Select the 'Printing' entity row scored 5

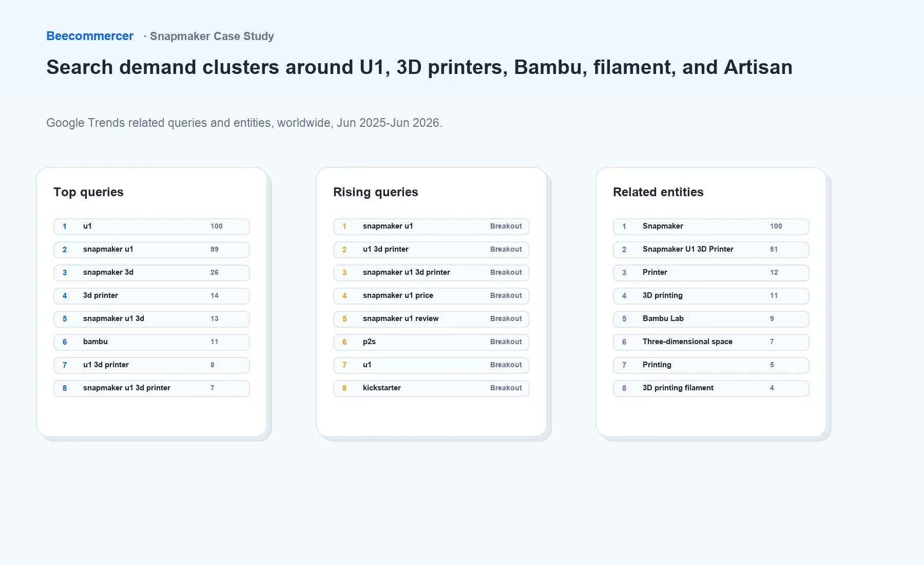pyautogui.click(x=711, y=365)
